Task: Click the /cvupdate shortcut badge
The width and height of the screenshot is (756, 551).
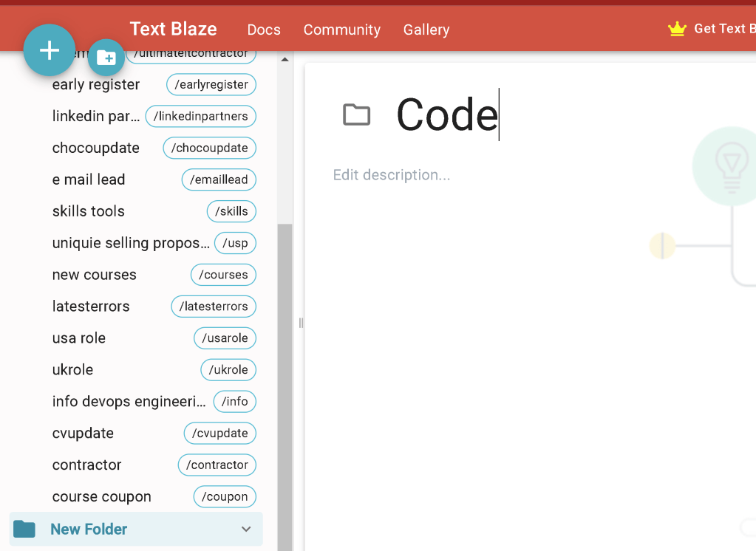Action: (220, 434)
